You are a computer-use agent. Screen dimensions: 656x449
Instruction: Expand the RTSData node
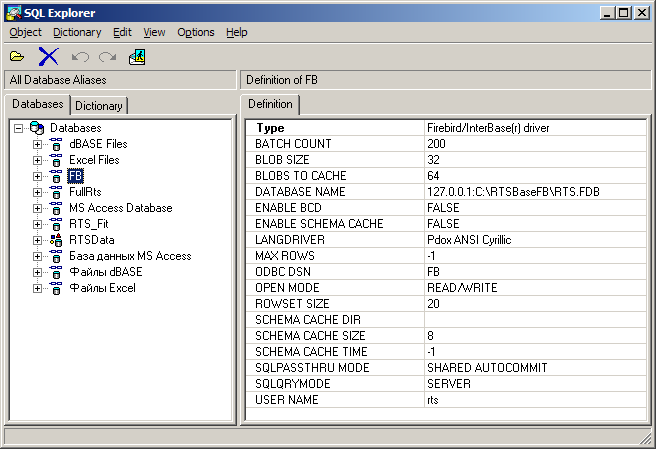pos(37,240)
